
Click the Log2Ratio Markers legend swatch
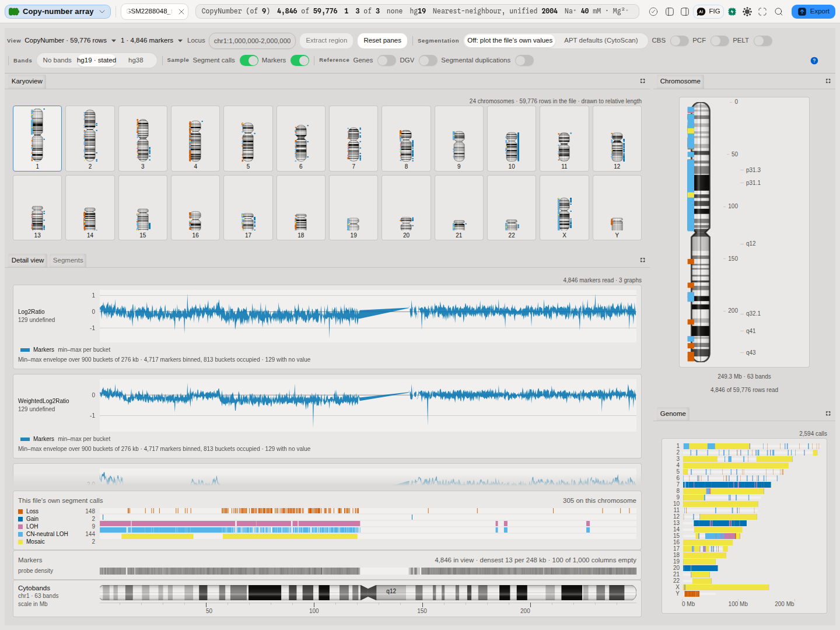click(25, 350)
